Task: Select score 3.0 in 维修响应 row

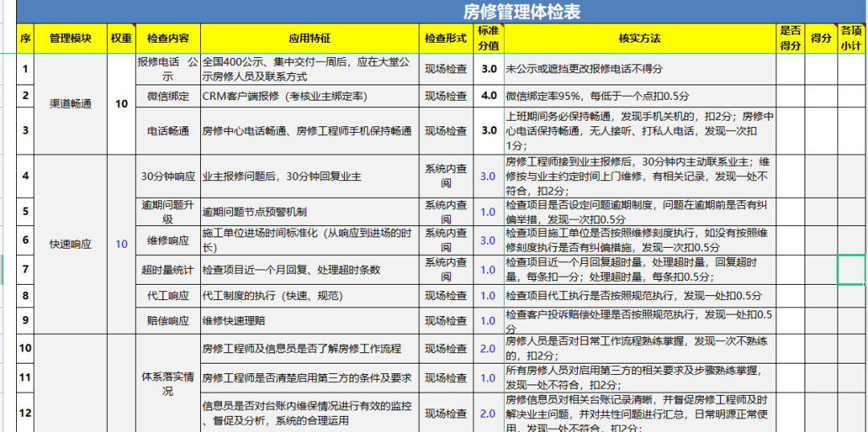Action: pyautogui.click(x=489, y=241)
